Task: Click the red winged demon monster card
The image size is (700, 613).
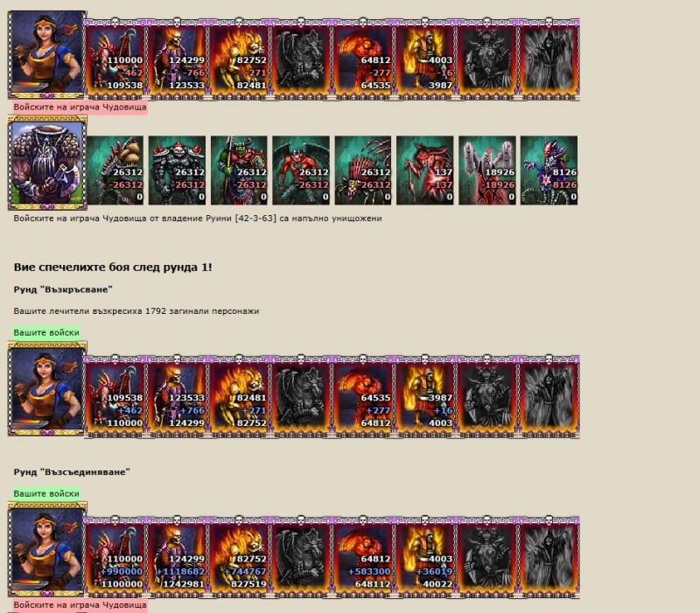Action: tap(301, 171)
